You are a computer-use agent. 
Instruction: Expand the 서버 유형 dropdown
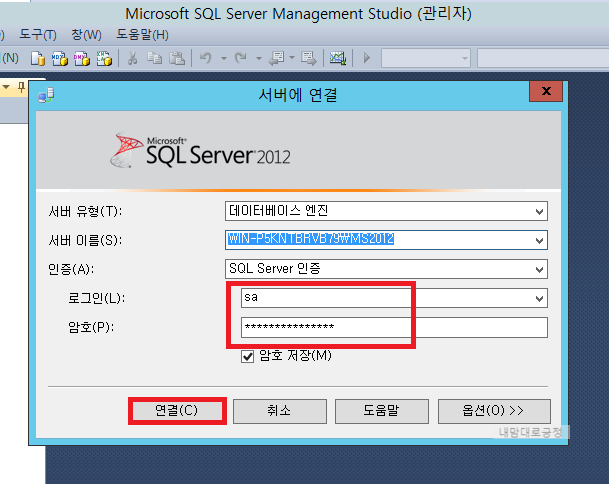coord(539,212)
